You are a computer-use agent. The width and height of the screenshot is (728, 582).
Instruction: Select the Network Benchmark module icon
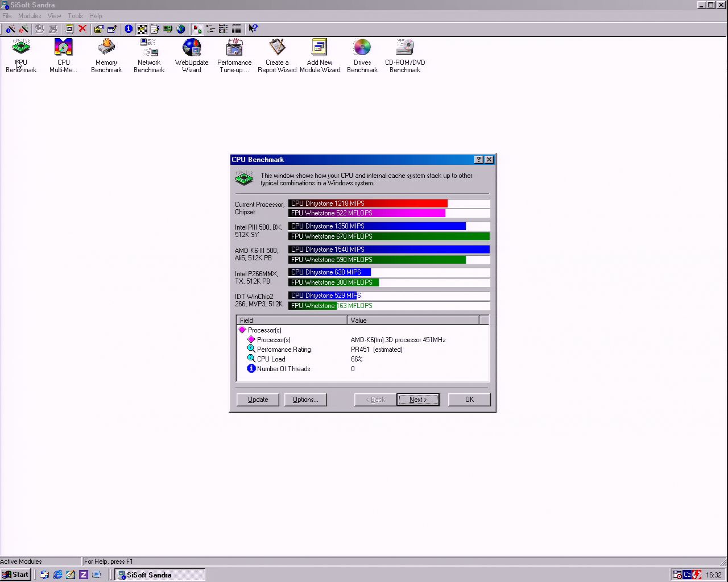[x=149, y=56]
